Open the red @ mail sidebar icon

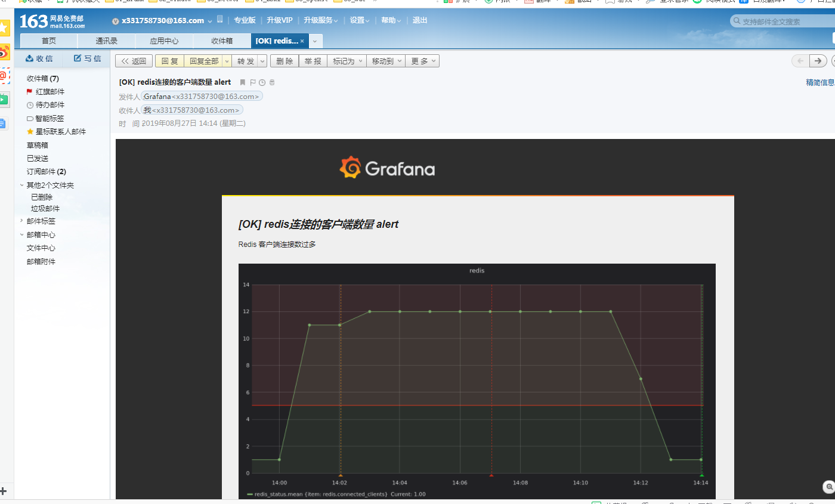click(x=4, y=76)
